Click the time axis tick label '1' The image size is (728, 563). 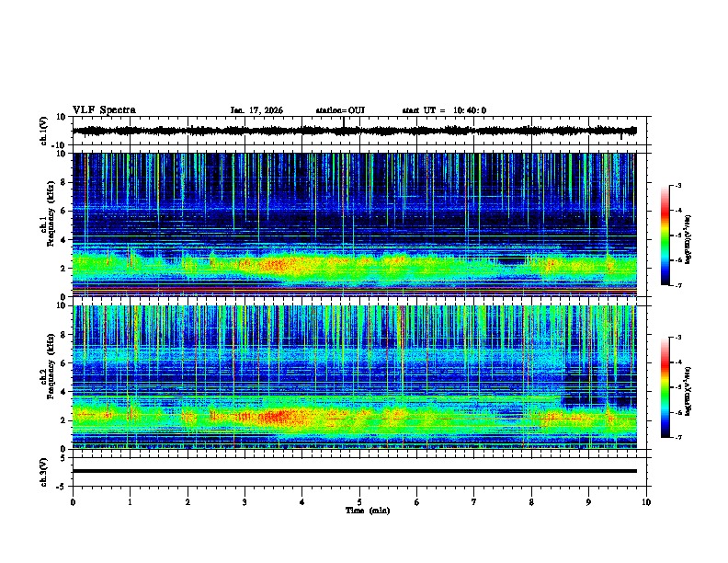[x=130, y=502]
